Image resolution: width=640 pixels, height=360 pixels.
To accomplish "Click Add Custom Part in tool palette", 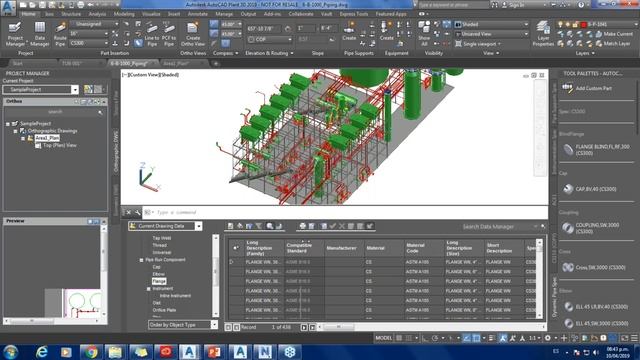I will (x=587, y=88).
